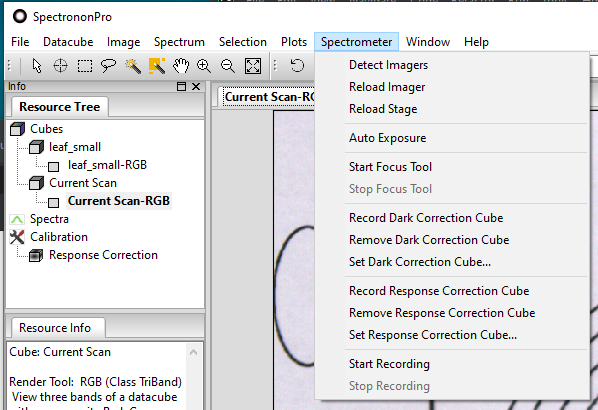Click the Response Correction cube icon

36,255
